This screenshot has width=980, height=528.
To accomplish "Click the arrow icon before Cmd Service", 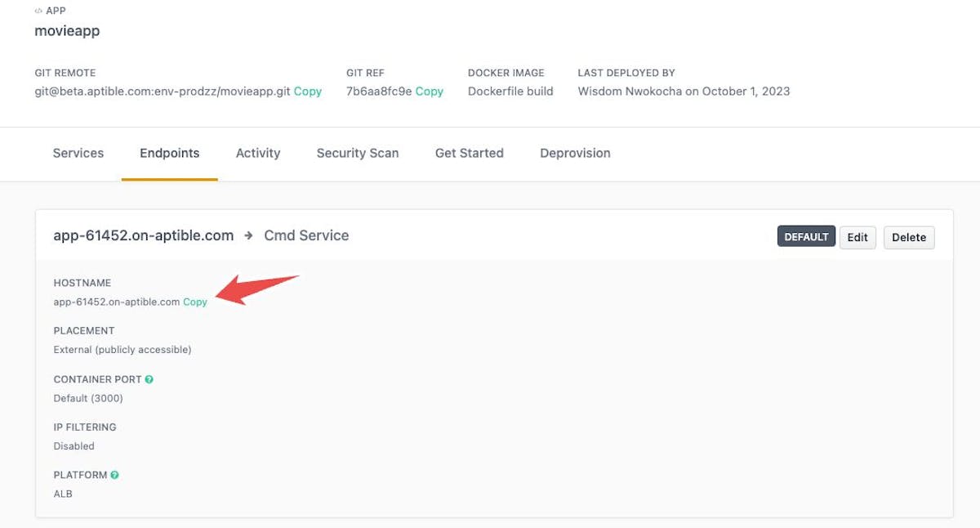I will pos(249,235).
